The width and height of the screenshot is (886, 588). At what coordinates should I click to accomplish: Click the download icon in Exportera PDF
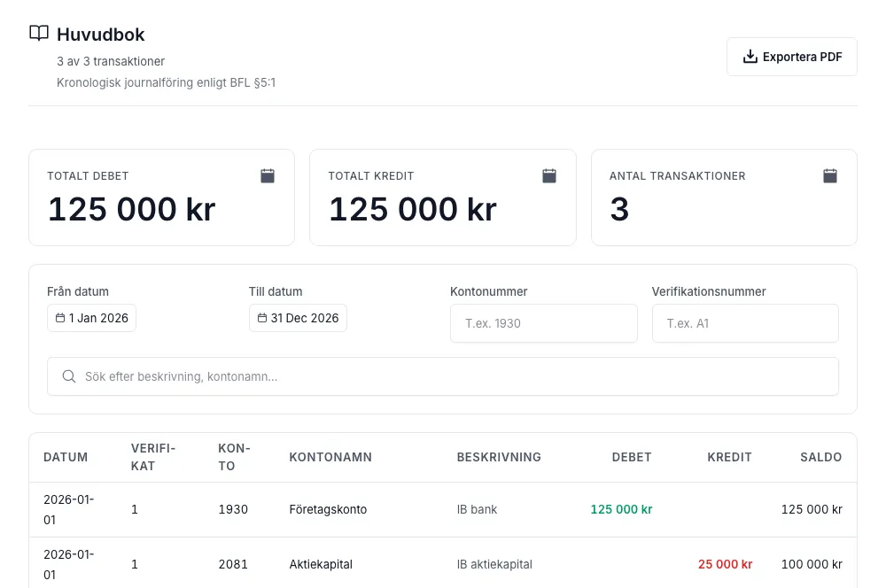(750, 57)
